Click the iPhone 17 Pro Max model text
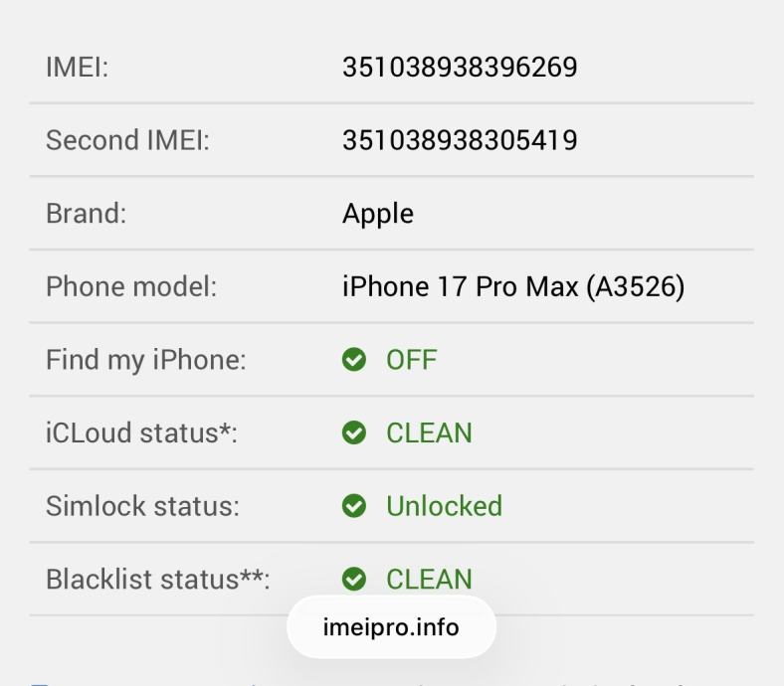Screen dimensions: 784x686 click(513, 286)
